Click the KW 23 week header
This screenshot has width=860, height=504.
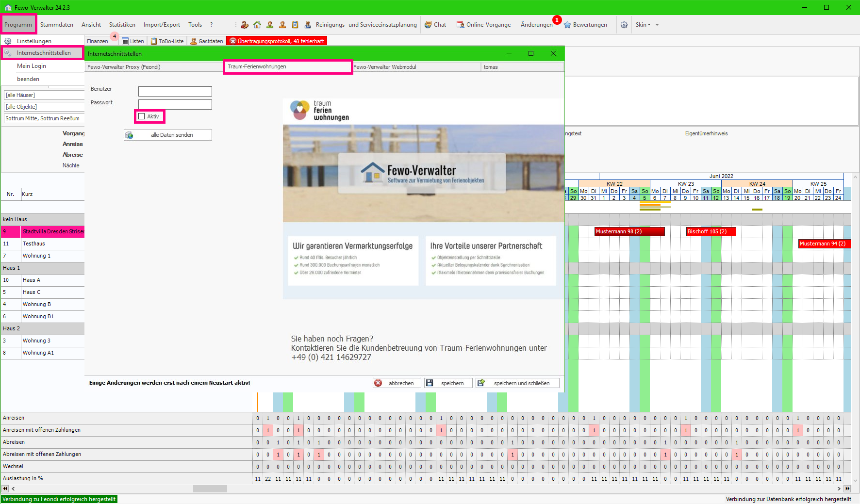pos(686,184)
